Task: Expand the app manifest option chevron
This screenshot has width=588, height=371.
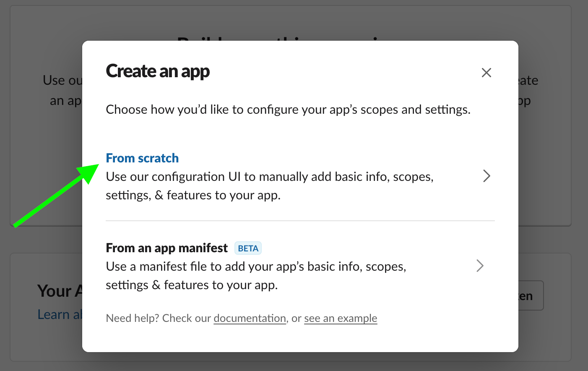Action: (480, 266)
